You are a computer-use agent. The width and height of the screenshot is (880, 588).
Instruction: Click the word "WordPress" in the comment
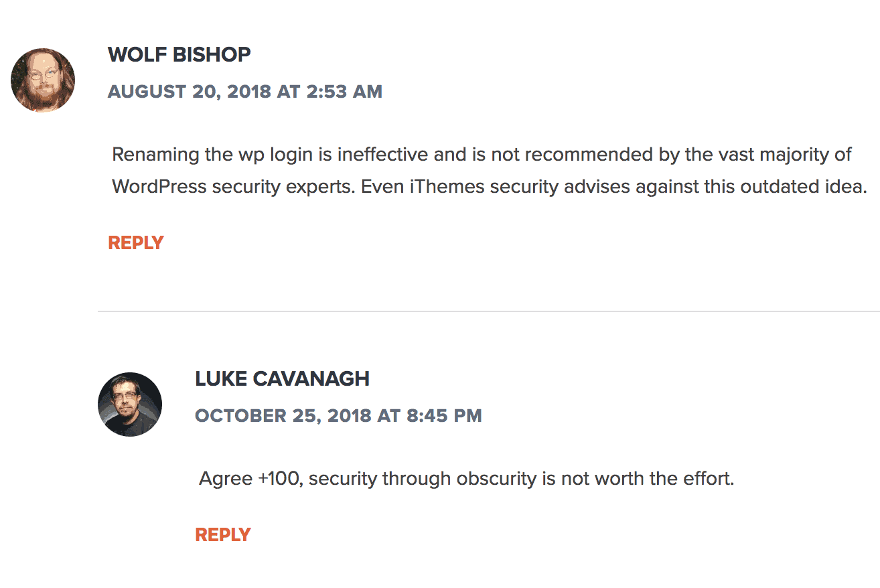click(x=159, y=186)
